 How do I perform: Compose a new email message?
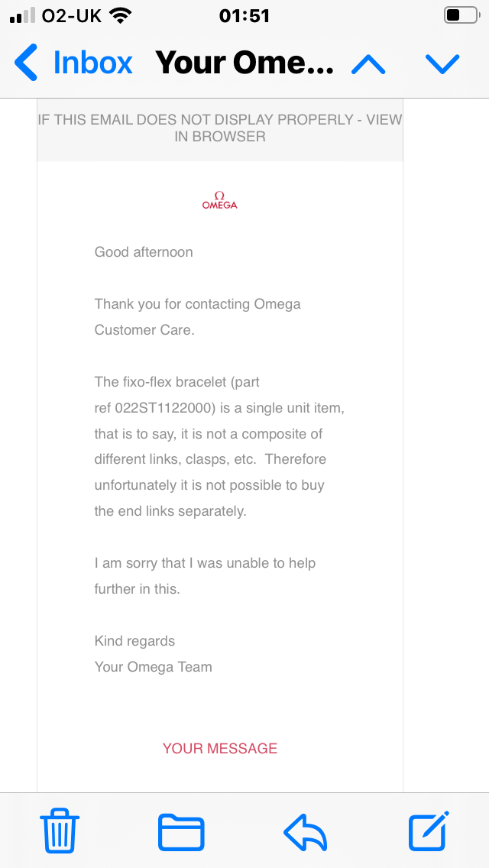[429, 831]
